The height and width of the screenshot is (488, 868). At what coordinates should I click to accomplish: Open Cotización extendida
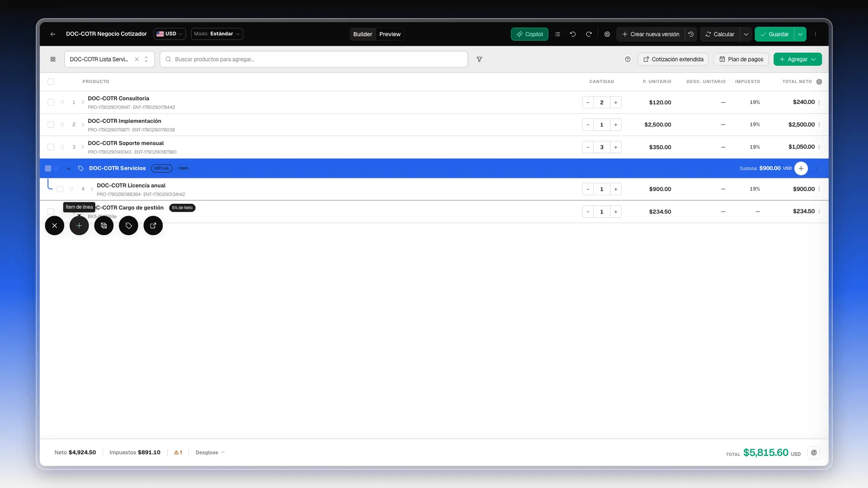click(673, 59)
